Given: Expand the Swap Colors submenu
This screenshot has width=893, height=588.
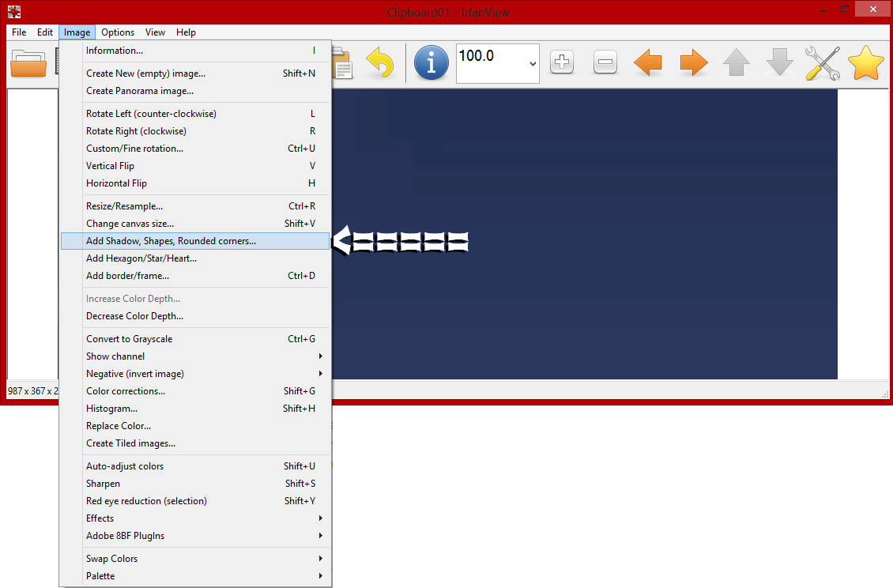Looking at the screenshot, I should click(195, 559).
